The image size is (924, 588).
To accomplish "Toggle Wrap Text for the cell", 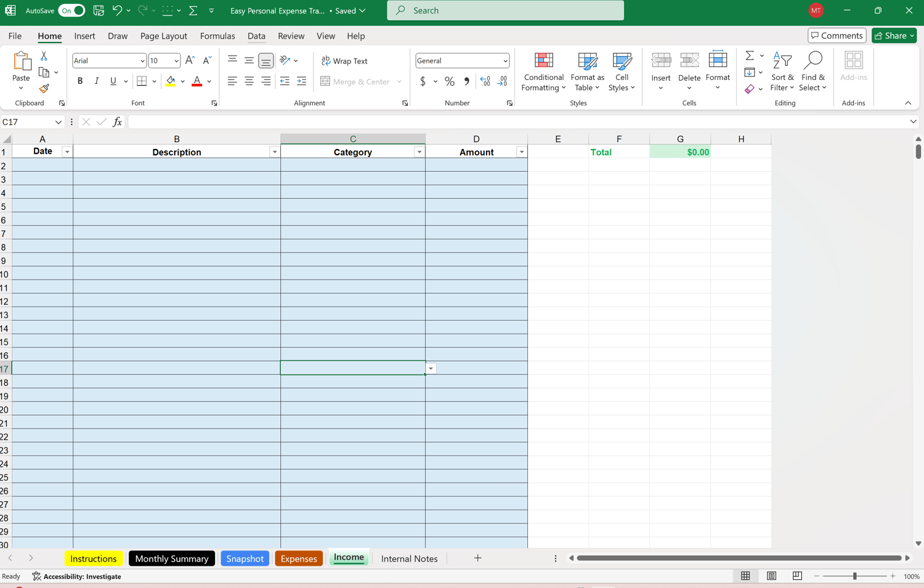I will coord(345,61).
